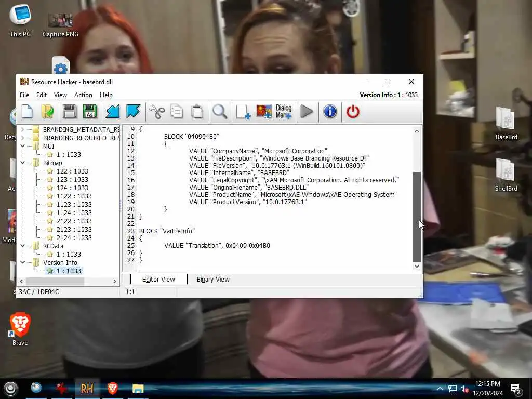Open the View menu

point(60,95)
